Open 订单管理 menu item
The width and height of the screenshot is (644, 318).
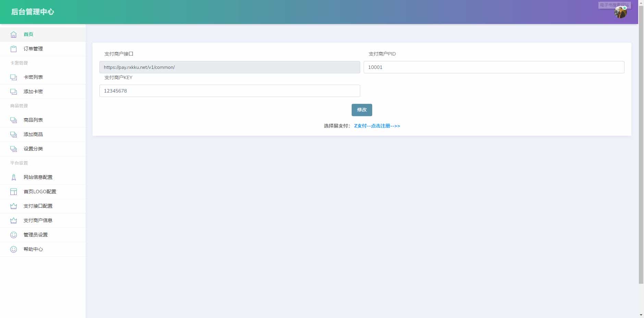pyautogui.click(x=43, y=49)
